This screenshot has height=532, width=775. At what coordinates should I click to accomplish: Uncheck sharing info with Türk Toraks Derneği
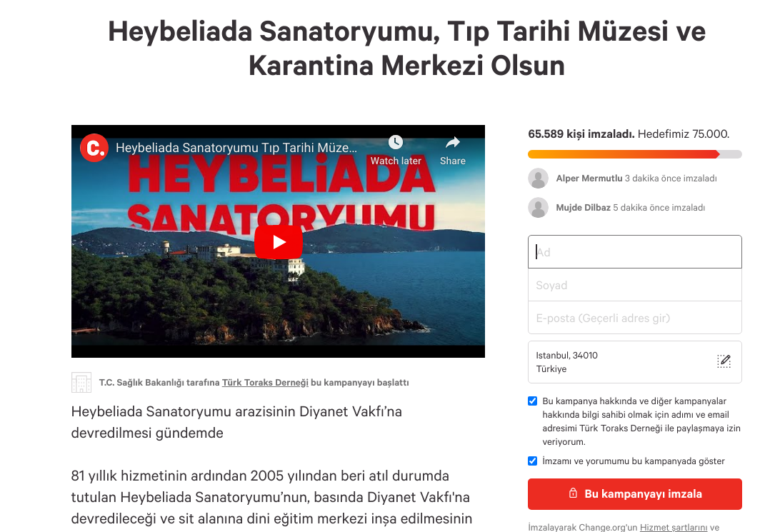532,401
